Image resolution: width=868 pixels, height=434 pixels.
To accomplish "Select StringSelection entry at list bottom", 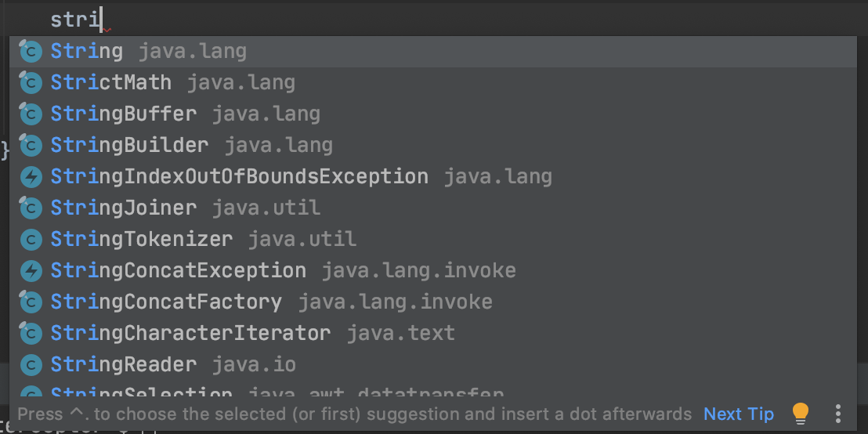I will (x=433, y=391).
